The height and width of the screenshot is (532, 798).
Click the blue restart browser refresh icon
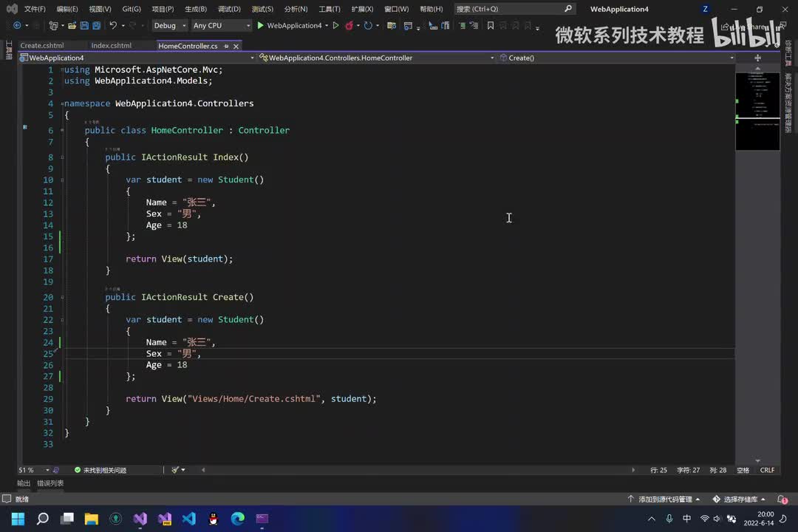[368, 25]
